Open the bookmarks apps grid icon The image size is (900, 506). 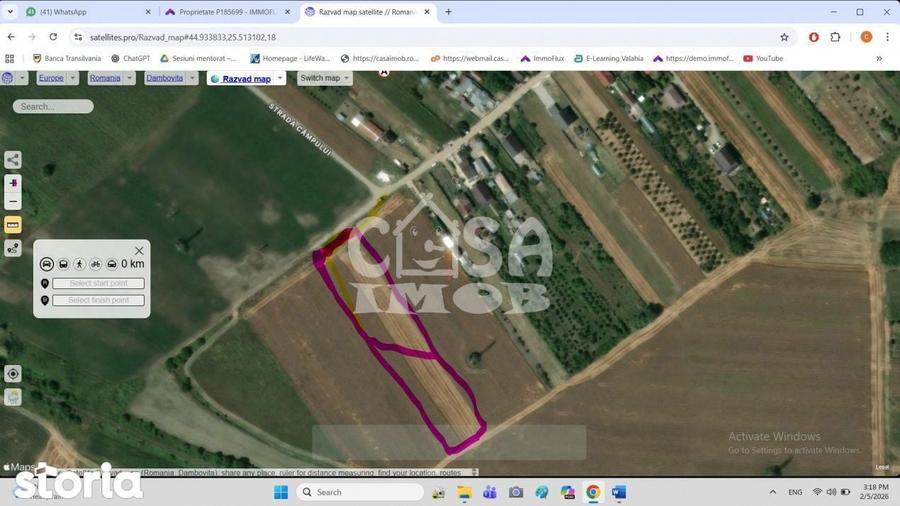click(10, 59)
